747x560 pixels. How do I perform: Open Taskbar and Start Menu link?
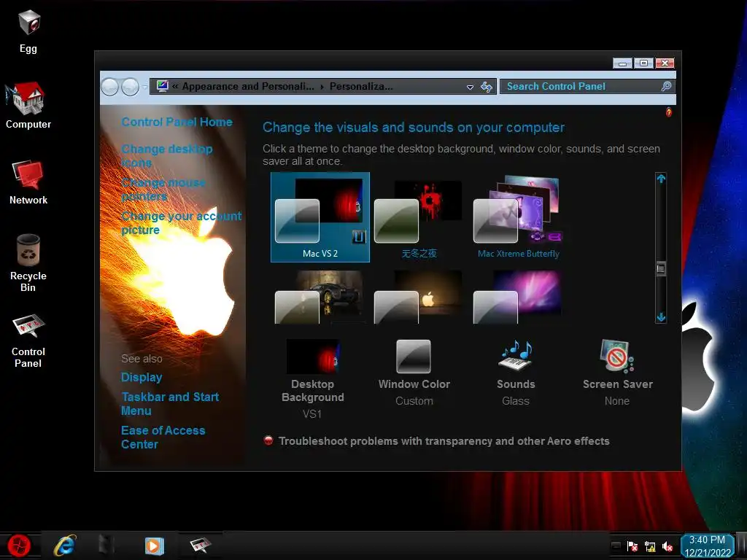(169, 403)
